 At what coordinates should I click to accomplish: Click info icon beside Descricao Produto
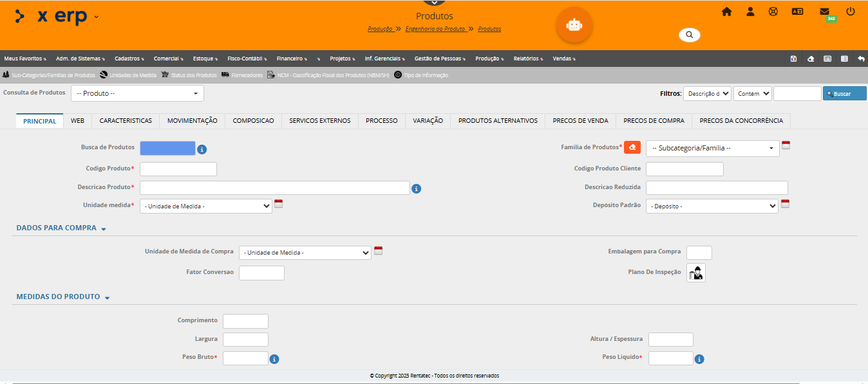pyautogui.click(x=416, y=188)
